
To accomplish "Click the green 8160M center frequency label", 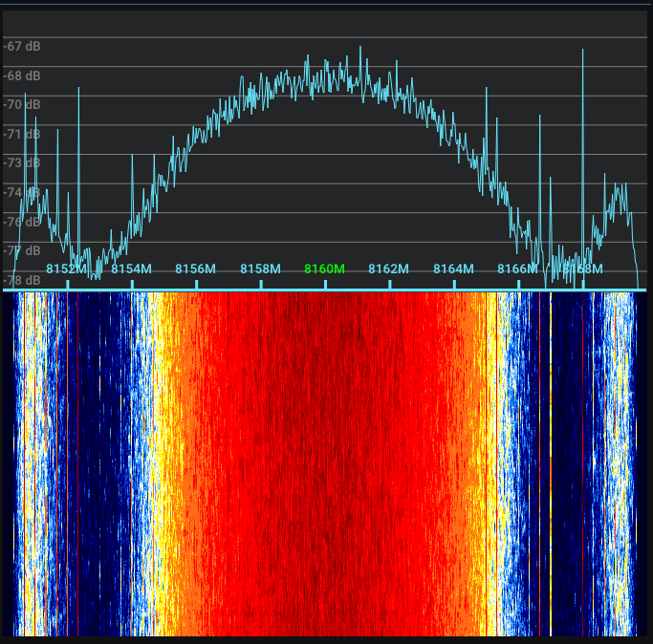I will (324, 268).
